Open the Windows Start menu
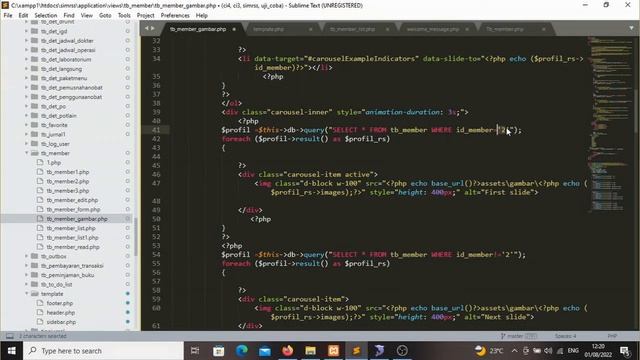Image resolution: width=640 pixels, height=360 pixels. click(x=11, y=351)
